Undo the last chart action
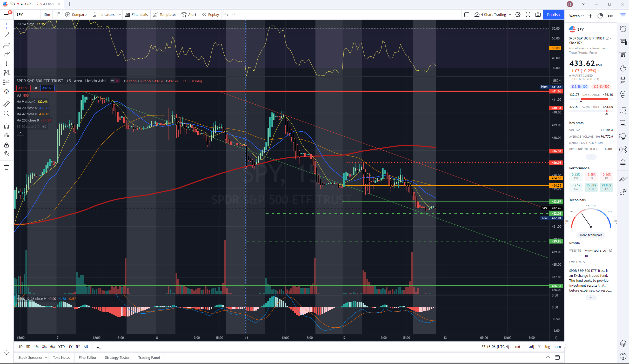Viewport: 629px width, 364px height. (226, 15)
